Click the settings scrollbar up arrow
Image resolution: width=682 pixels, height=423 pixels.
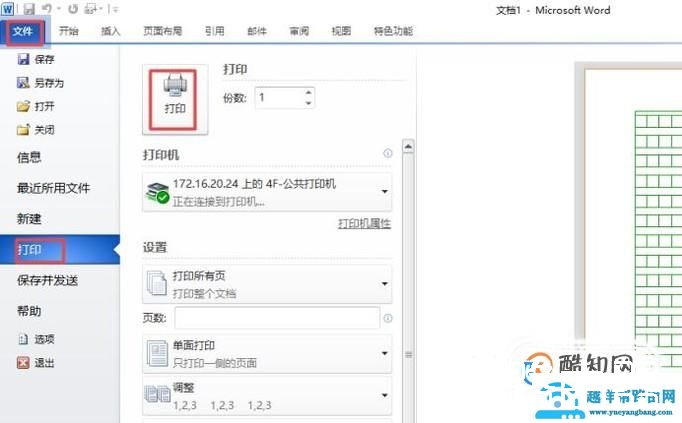click(408, 147)
